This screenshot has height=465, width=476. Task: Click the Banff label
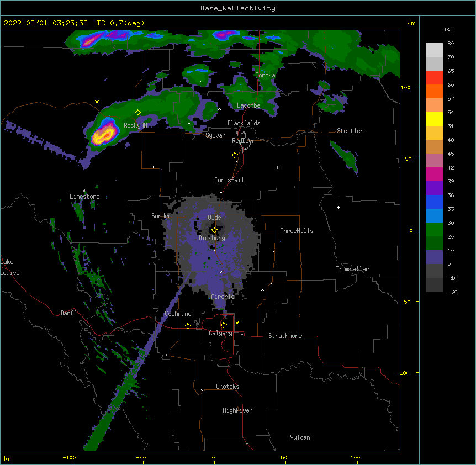pyautogui.click(x=68, y=313)
